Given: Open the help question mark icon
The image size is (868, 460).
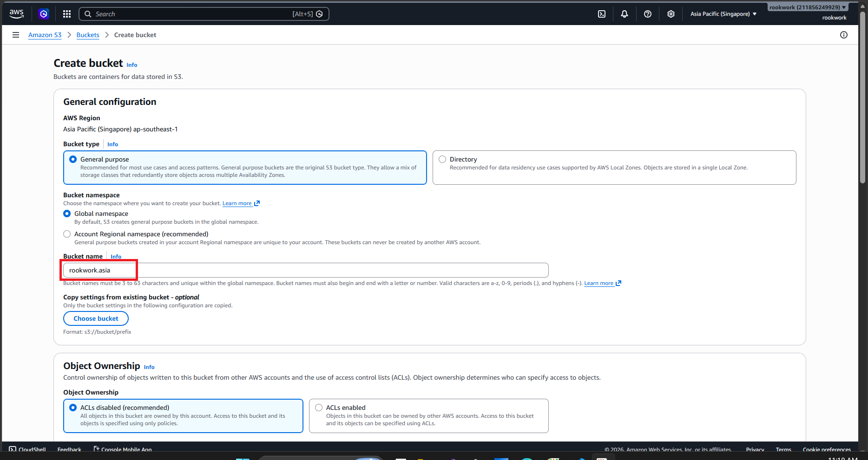Looking at the screenshot, I should pos(648,14).
